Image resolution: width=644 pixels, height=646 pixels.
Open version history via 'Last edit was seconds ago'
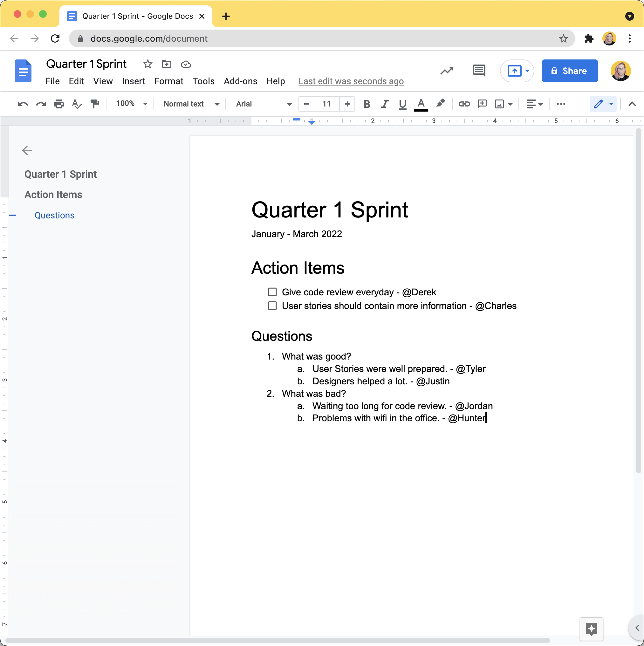click(351, 81)
